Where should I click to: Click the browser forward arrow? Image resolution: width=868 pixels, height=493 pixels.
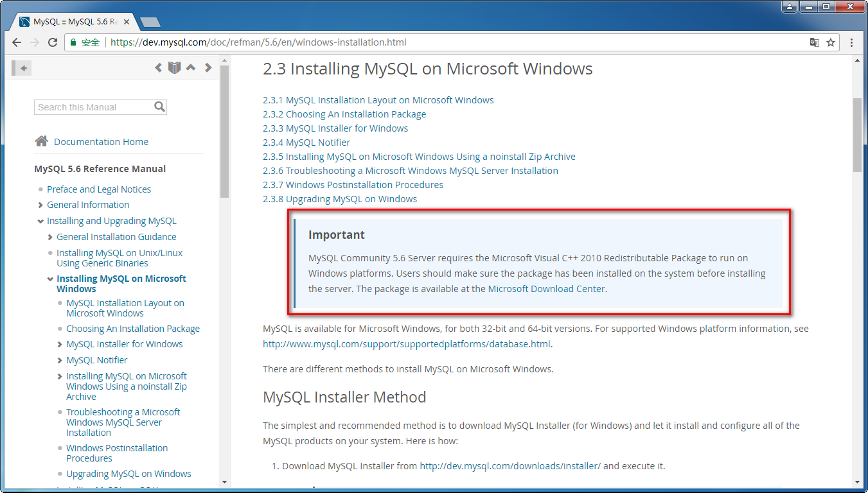(x=35, y=42)
